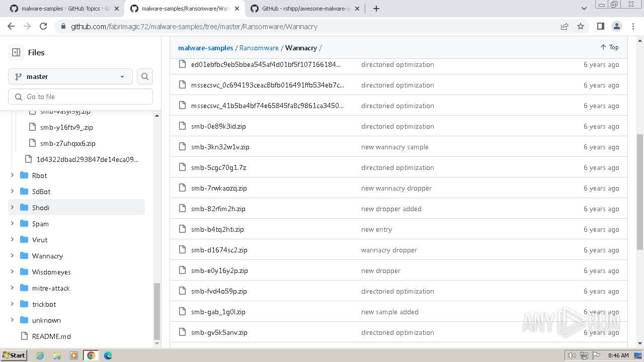Go to the Ransomware breadcrumb link
This screenshot has width=644, height=362.
click(259, 48)
